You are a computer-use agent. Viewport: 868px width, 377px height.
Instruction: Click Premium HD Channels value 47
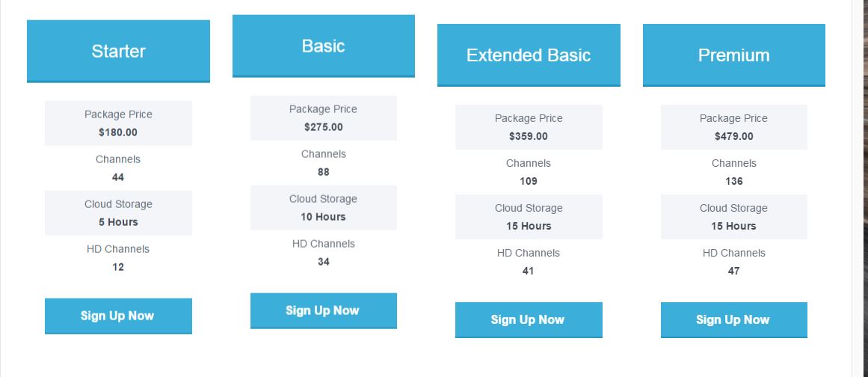coord(733,272)
